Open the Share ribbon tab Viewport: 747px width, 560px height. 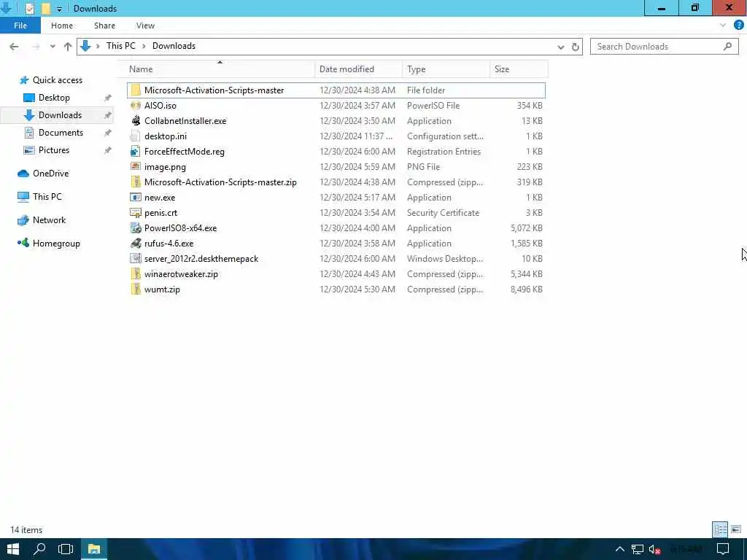click(x=104, y=26)
